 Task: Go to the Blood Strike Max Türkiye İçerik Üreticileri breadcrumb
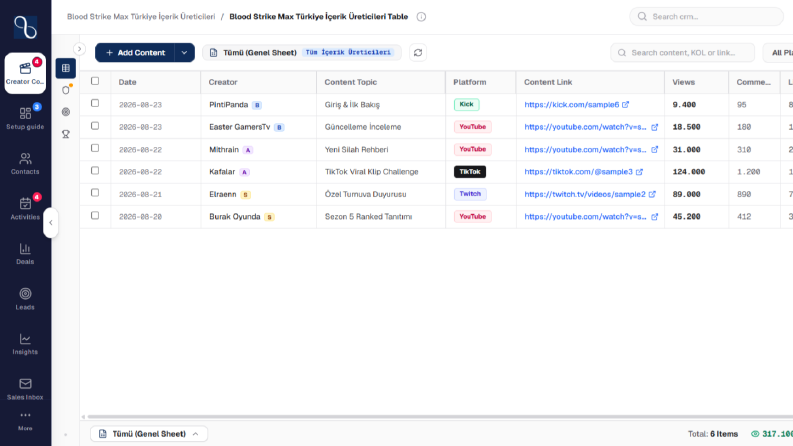141,17
